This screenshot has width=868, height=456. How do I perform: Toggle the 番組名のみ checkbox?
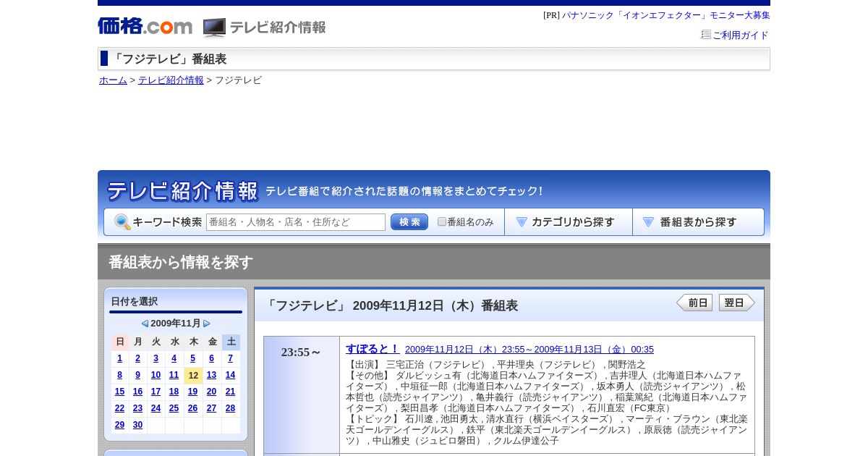(x=442, y=222)
